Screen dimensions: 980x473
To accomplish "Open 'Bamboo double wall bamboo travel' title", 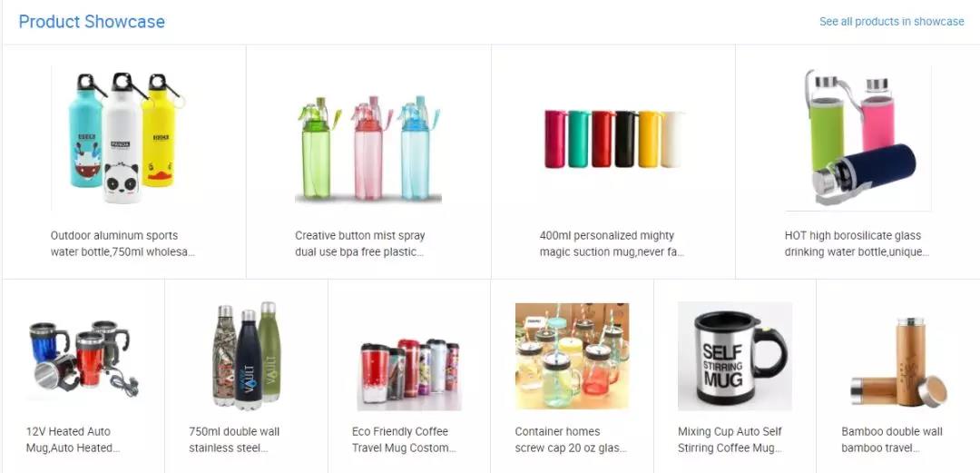I will click(892, 439).
